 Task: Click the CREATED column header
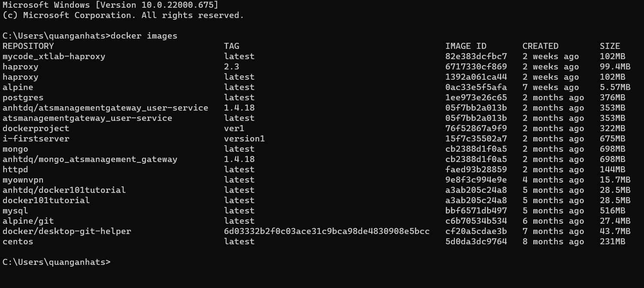540,46
